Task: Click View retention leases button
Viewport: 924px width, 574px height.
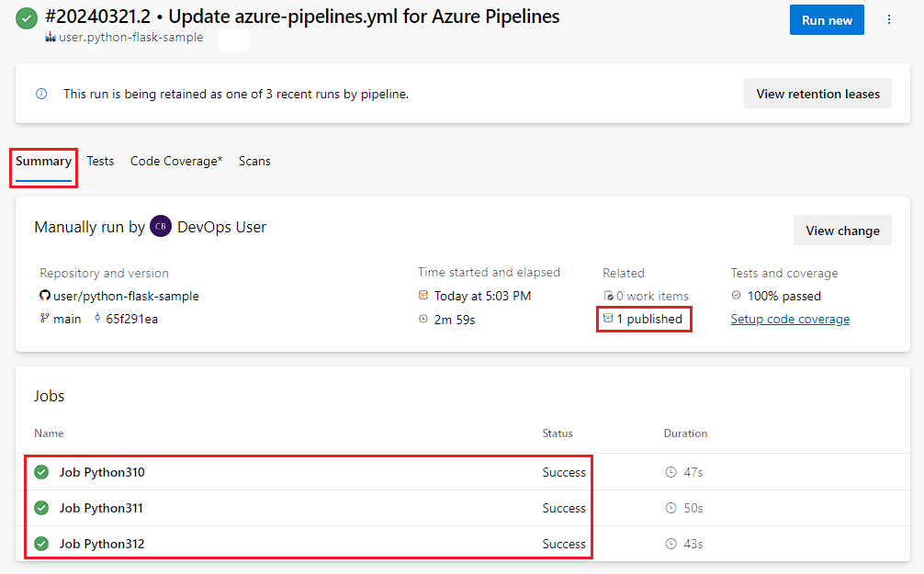Action: (x=818, y=94)
